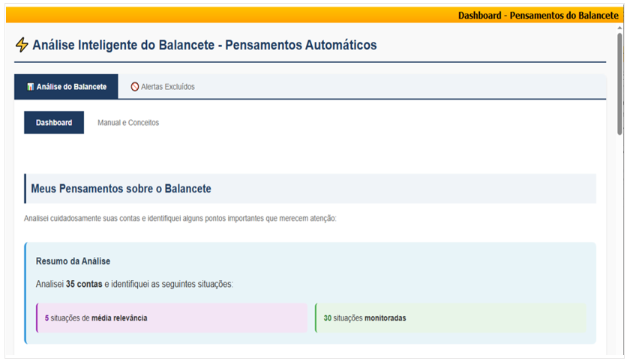Switch to the Alertas Excluídos tab

163,87
